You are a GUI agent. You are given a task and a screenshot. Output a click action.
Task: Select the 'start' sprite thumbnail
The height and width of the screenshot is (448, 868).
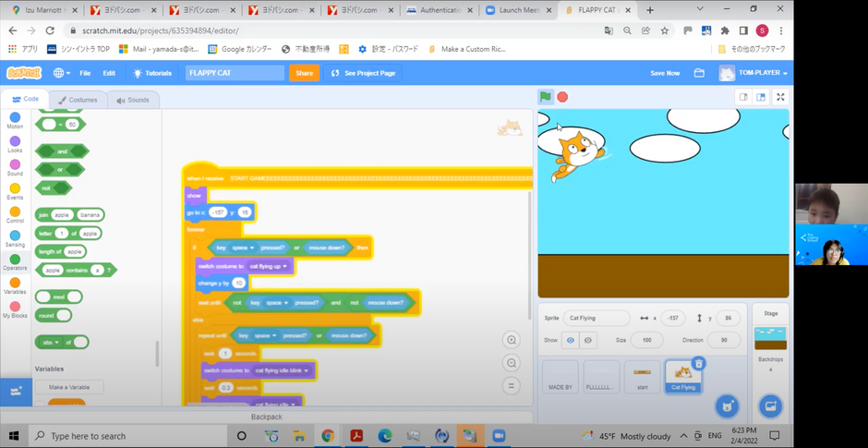pos(642,377)
